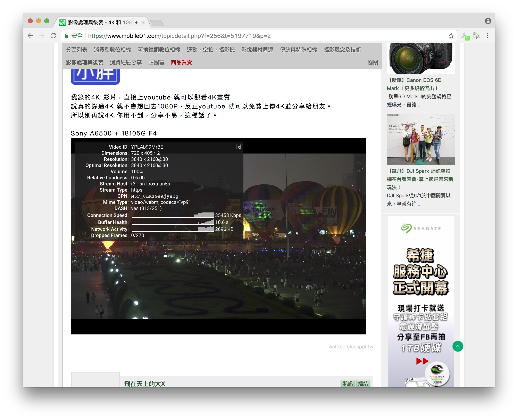The image size is (518, 420).
Task: Click the Video ID value YPLAb99MrBE
Action: point(147,147)
